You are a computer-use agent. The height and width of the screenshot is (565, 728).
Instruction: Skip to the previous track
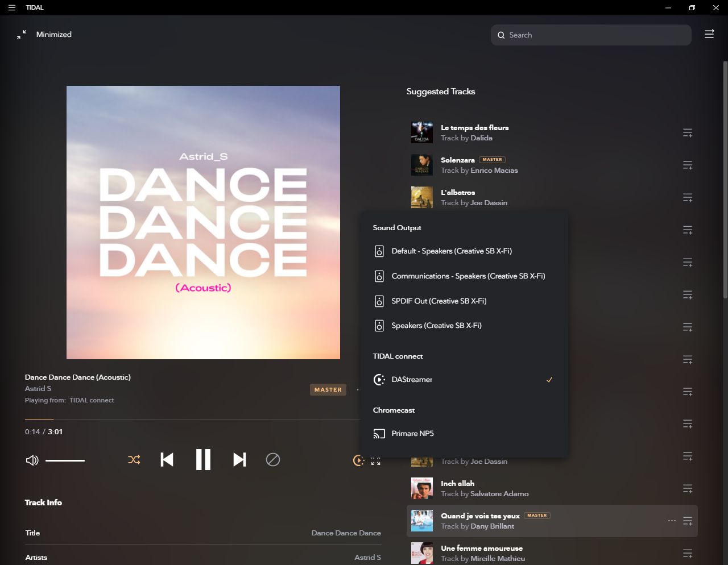click(x=167, y=459)
